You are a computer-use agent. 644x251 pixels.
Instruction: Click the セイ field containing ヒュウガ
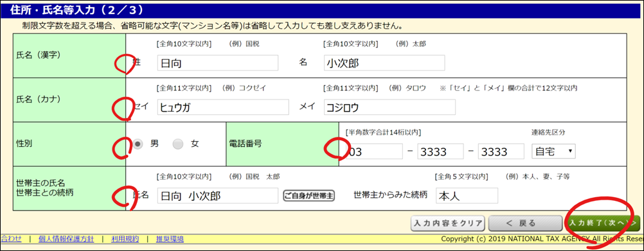click(x=223, y=107)
